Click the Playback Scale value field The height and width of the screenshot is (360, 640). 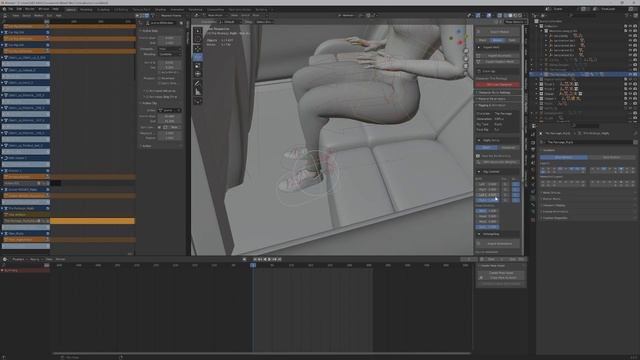coord(170,133)
